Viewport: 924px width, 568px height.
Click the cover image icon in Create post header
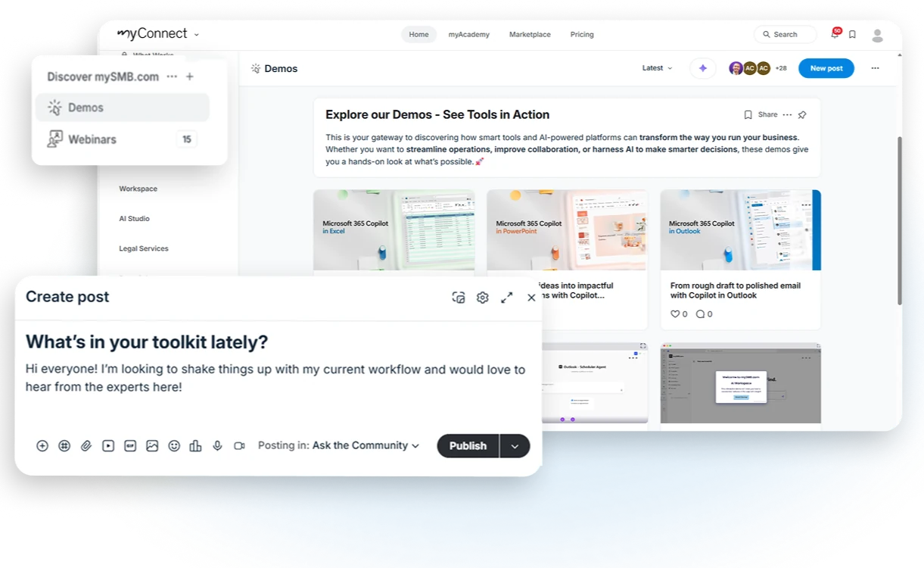pyautogui.click(x=459, y=298)
